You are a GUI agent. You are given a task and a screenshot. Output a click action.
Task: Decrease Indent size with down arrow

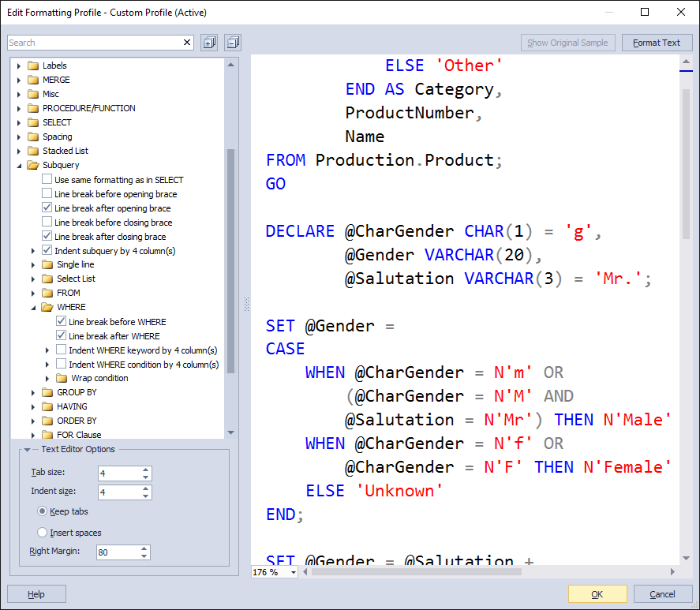[x=145, y=496]
